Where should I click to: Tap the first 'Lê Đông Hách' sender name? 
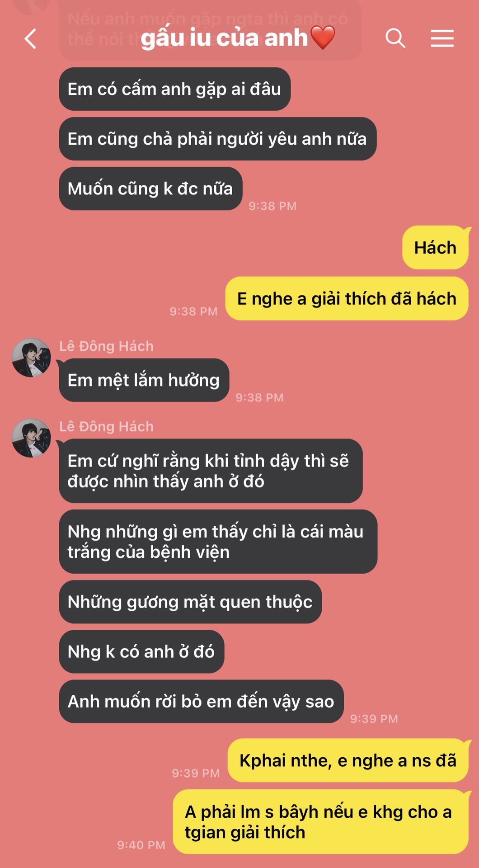107,346
